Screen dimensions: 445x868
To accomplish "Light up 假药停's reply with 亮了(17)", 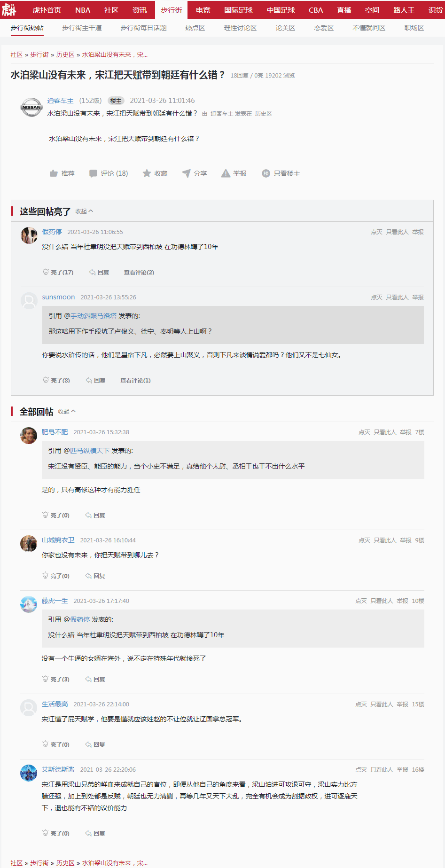I will [x=58, y=272].
